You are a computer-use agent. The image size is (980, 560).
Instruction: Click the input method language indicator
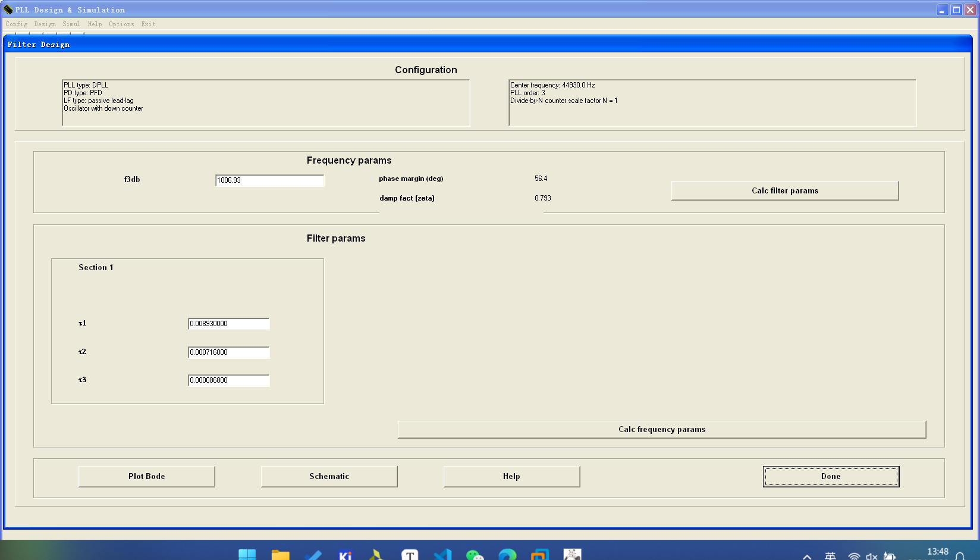[830, 556]
